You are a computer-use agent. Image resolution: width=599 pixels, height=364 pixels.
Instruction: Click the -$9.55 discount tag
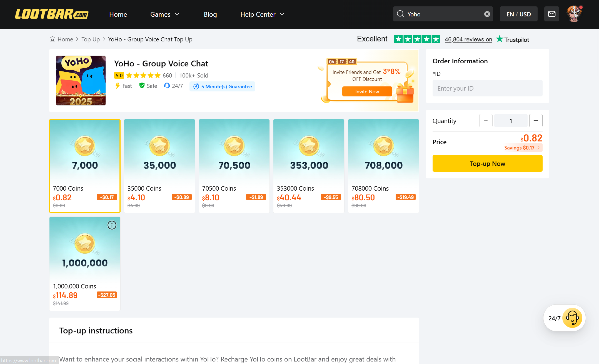[x=331, y=197]
